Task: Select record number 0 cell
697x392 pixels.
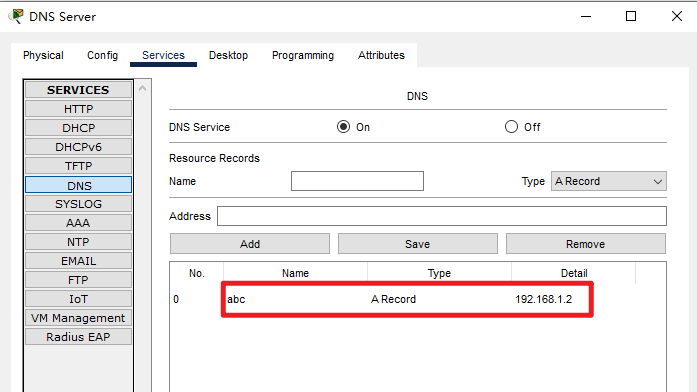Action: click(x=176, y=299)
